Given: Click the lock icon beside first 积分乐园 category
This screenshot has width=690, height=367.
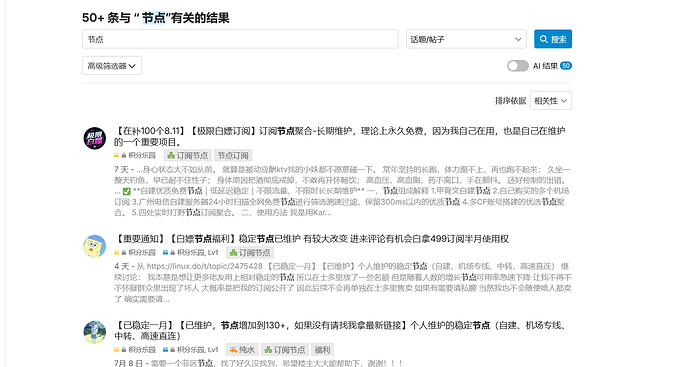Looking at the screenshot, I should coord(124,155).
